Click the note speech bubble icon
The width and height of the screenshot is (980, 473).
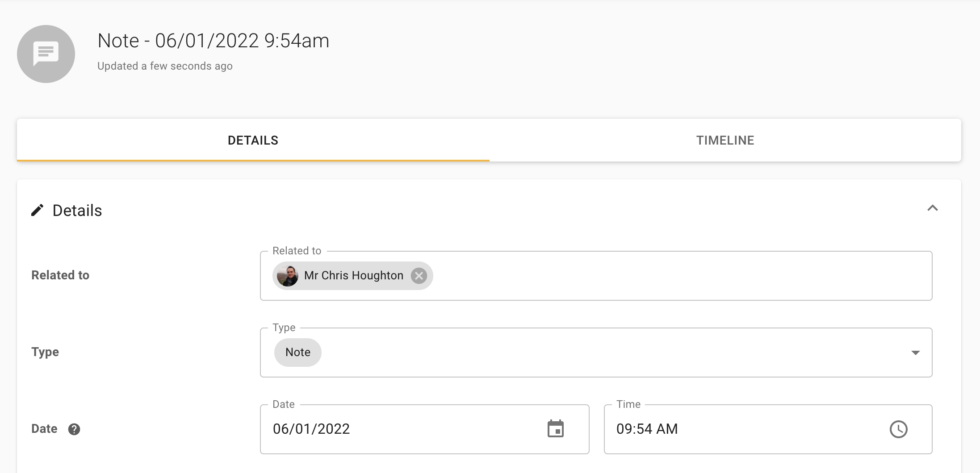(x=45, y=54)
